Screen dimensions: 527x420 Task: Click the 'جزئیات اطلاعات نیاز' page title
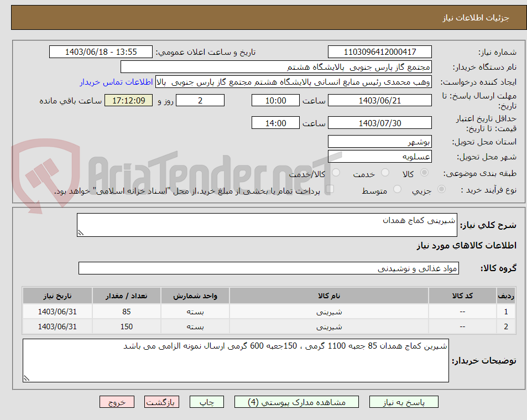click(x=476, y=18)
